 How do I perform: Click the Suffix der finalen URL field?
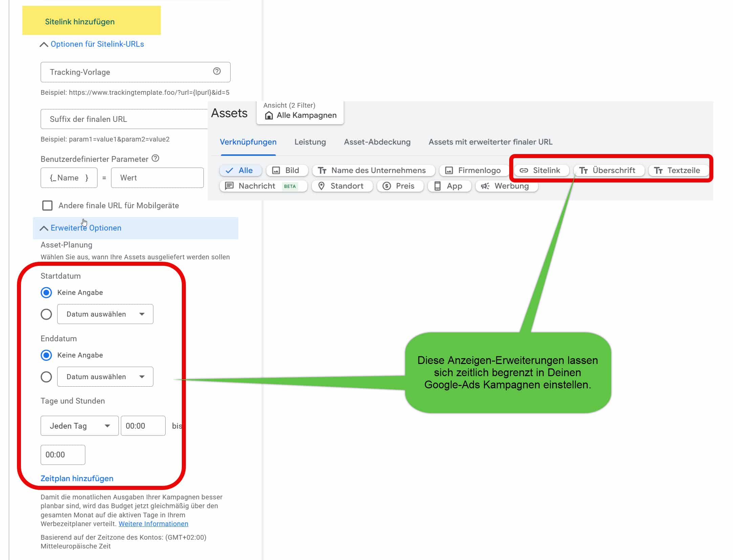click(x=124, y=119)
